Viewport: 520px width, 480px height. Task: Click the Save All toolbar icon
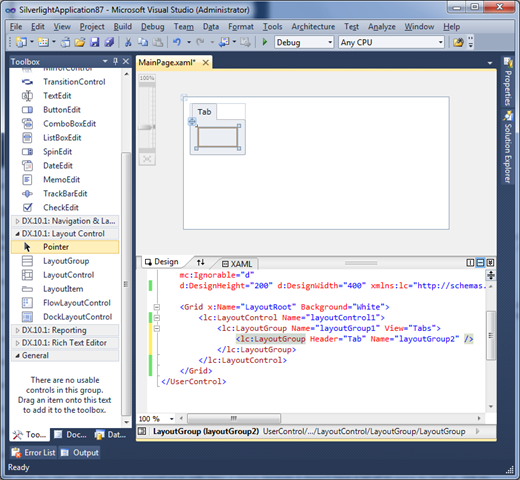click(109, 42)
